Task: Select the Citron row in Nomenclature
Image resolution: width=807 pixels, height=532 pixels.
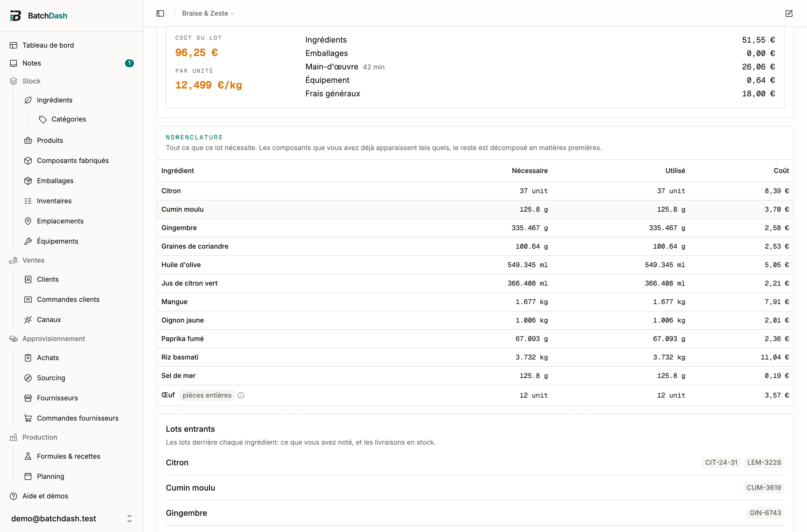Action: [x=475, y=191]
